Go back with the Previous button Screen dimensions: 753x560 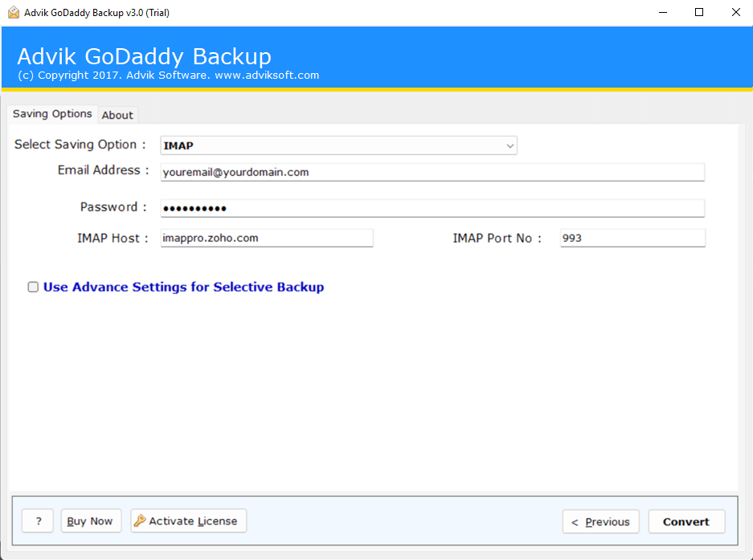point(601,521)
